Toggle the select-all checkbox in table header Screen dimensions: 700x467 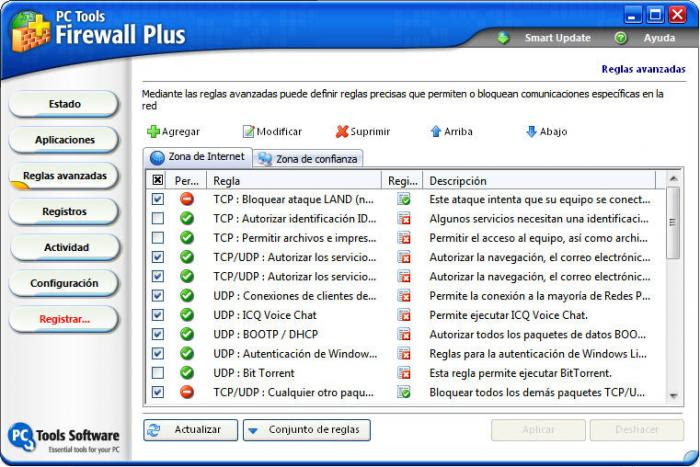[158, 180]
